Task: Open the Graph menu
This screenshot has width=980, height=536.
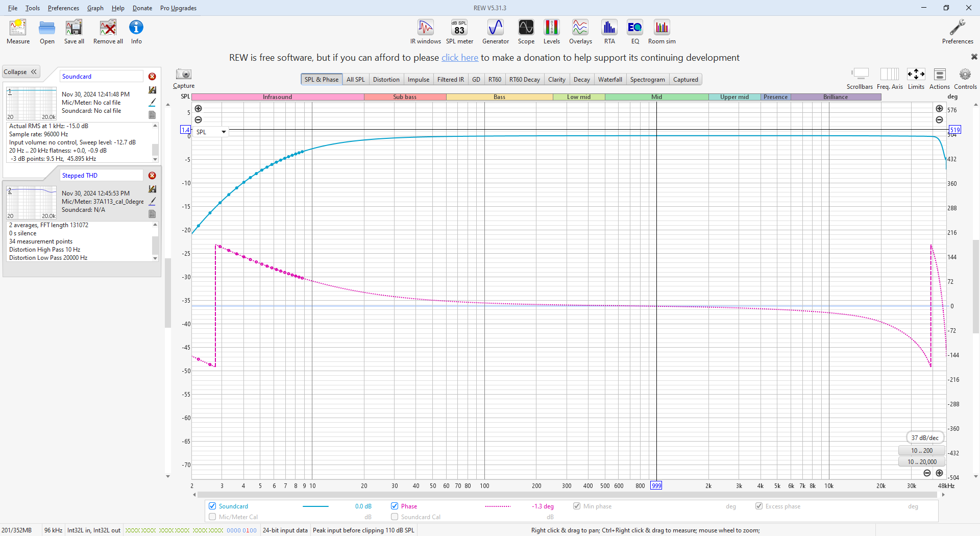Action: coord(95,8)
